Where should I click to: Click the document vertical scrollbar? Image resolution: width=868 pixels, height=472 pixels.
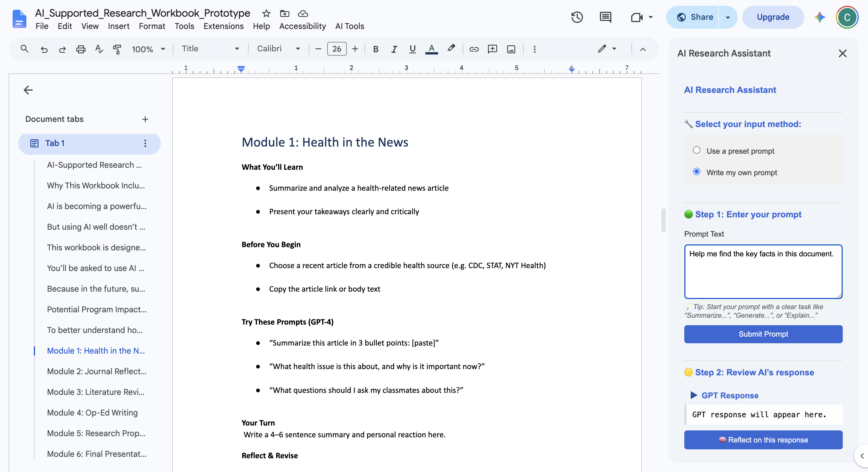[x=663, y=220]
